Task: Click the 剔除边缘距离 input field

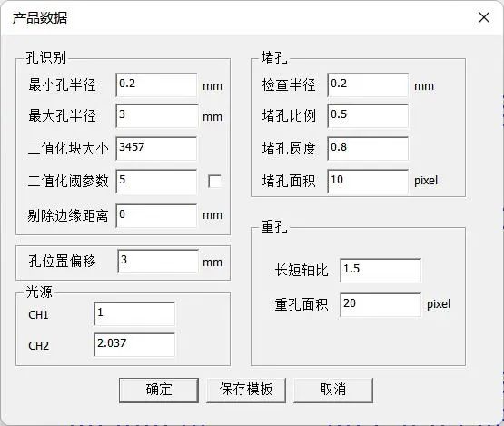Action: [x=156, y=216]
